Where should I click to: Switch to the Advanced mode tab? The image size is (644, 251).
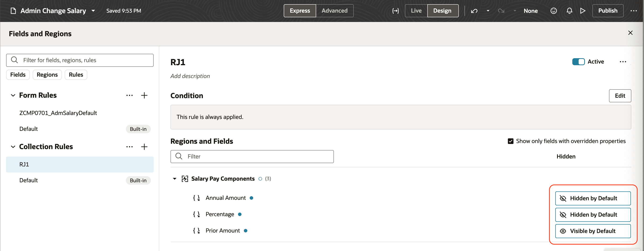click(x=335, y=11)
